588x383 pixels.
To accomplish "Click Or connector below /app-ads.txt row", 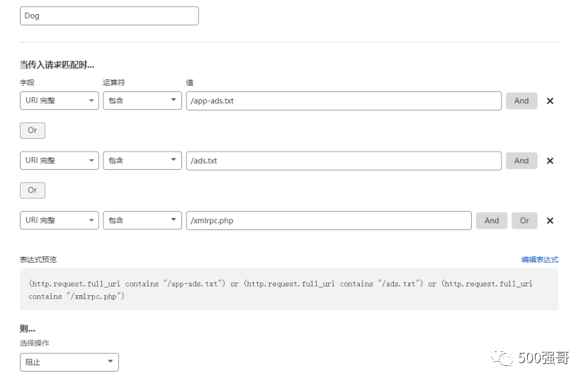I will (x=33, y=130).
